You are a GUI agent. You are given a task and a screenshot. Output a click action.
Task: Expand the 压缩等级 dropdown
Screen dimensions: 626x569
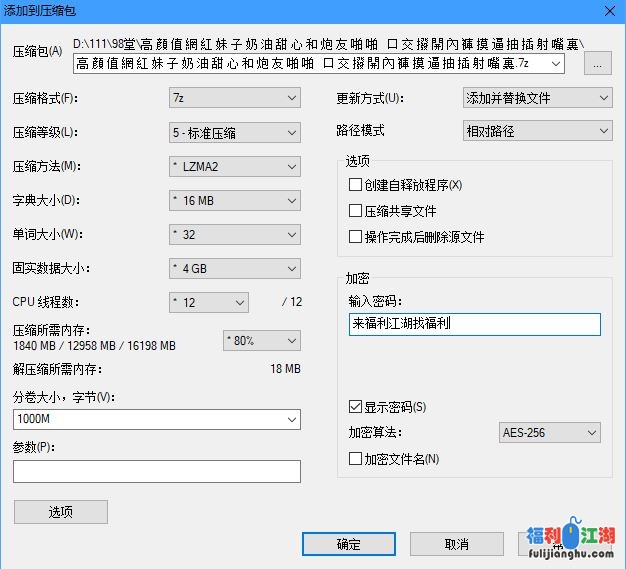point(235,132)
